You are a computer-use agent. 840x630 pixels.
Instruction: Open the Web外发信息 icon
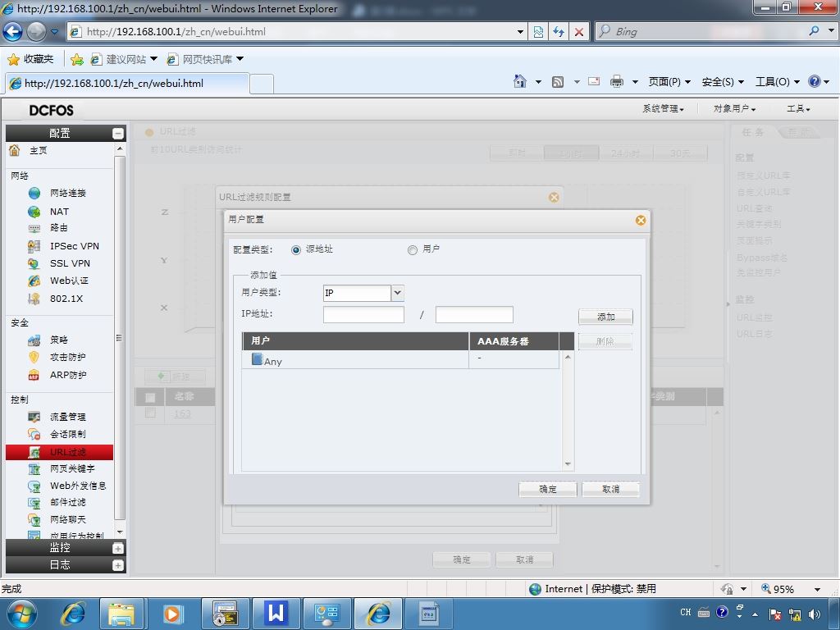(34, 486)
